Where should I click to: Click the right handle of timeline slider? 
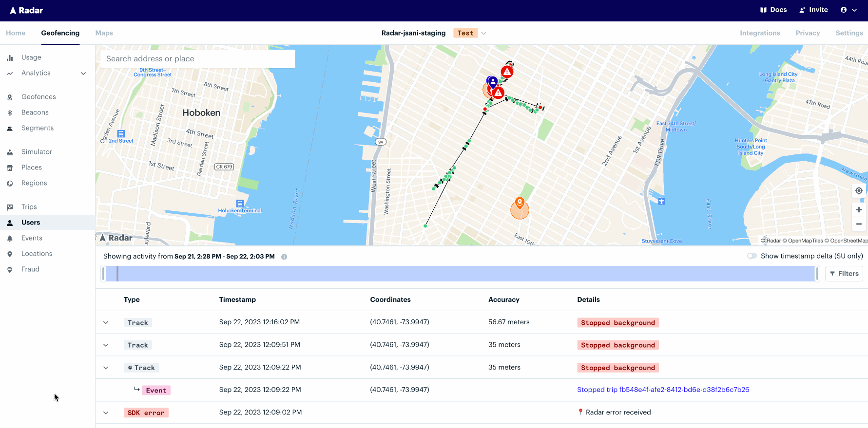tap(817, 274)
